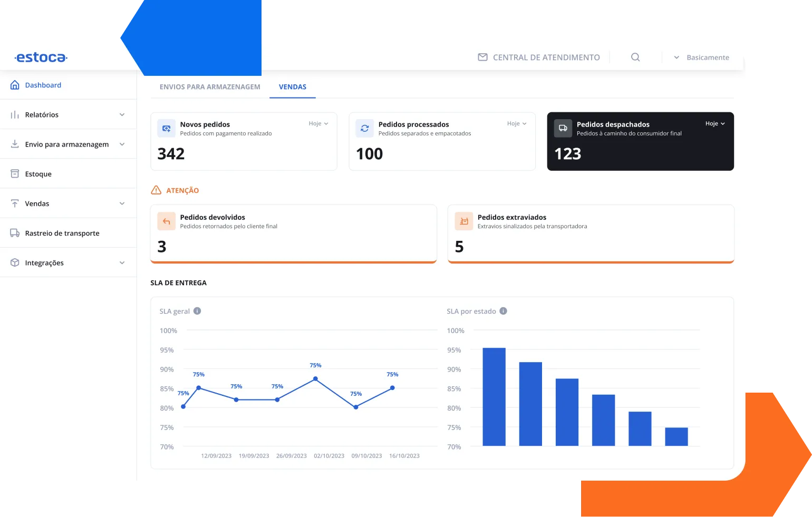The width and height of the screenshot is (812, 517).
Task: Open Hoje dropdown on Pedidos processados
Action: click(517, 123)
